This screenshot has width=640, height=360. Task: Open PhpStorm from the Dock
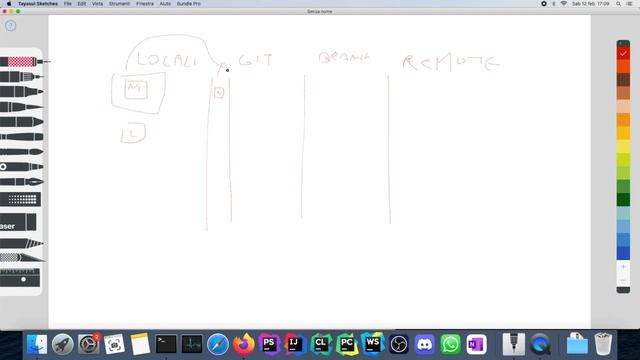coord(269,344)
